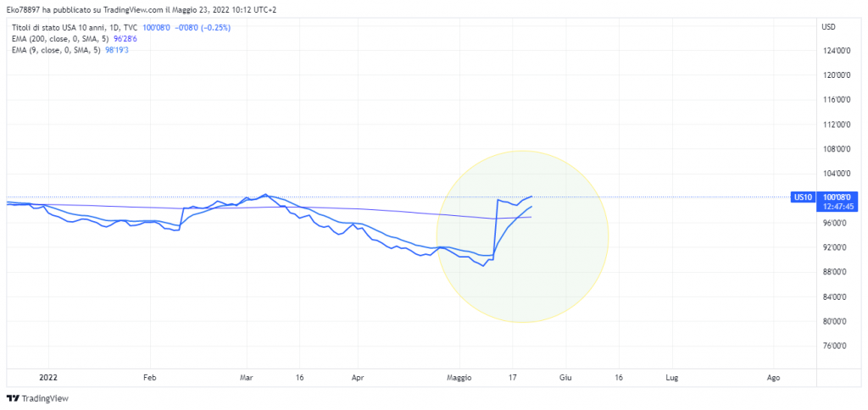Click the Ago label on time axis

(773, 375)
